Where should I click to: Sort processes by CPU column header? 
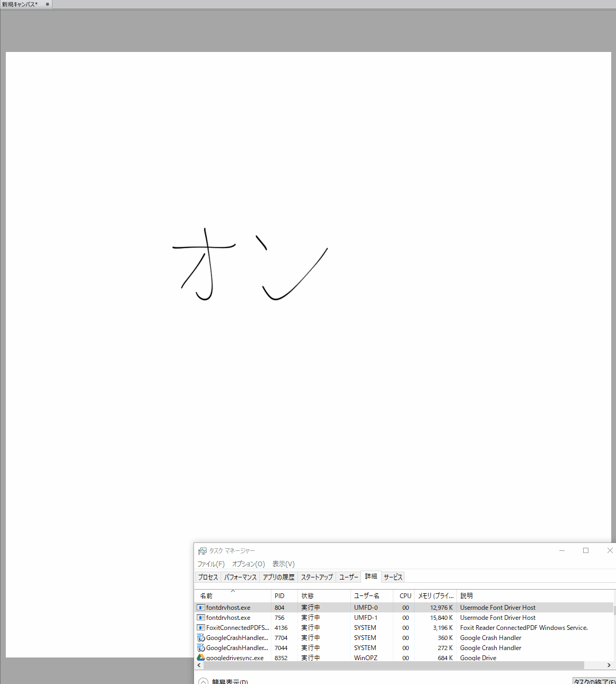pos(403,595)
